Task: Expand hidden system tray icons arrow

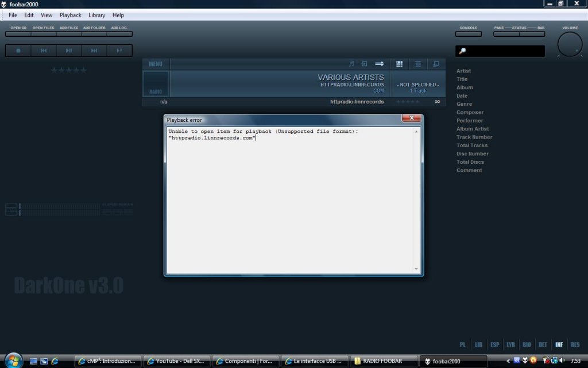Action: click(x=508, y=361)
